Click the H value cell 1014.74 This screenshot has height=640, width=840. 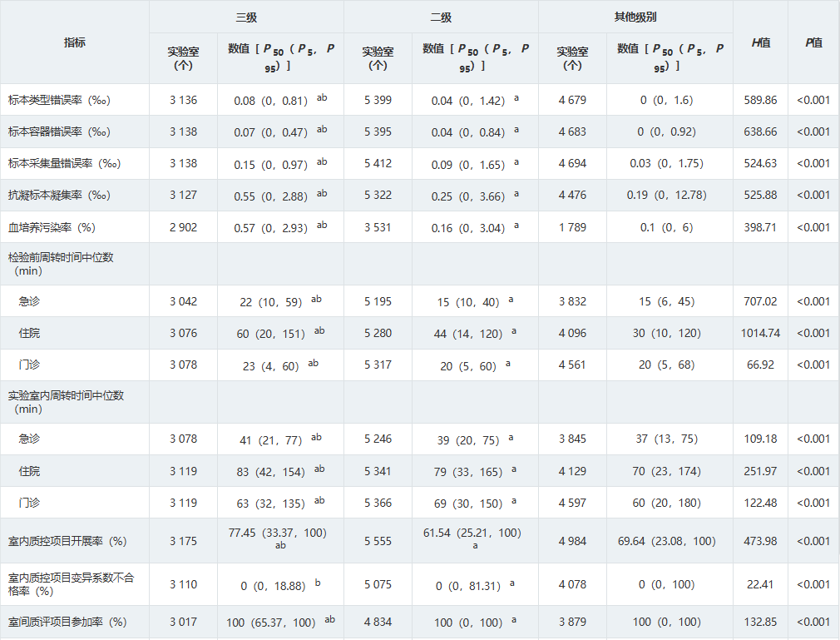[760, 333]
